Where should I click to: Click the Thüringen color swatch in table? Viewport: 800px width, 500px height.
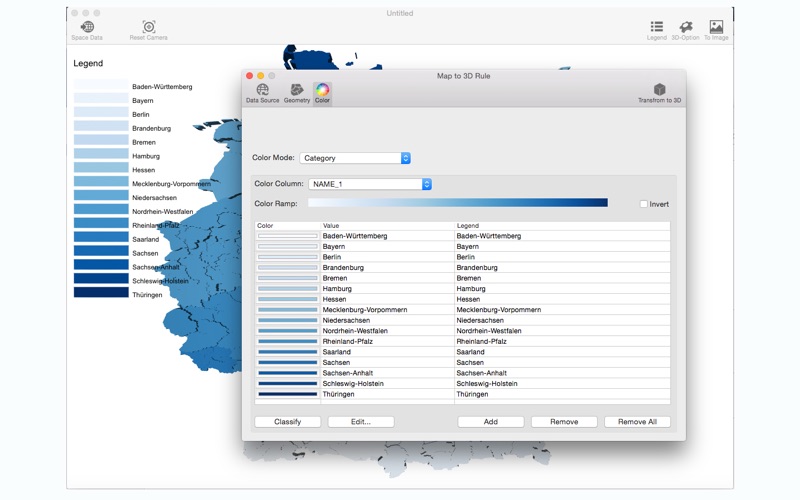point(287,394)
